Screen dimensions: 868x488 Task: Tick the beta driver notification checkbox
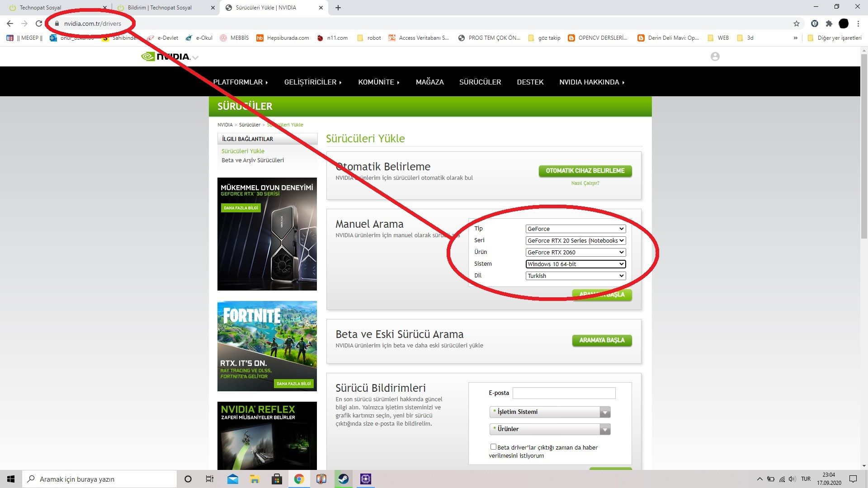(x=493, y=447)
